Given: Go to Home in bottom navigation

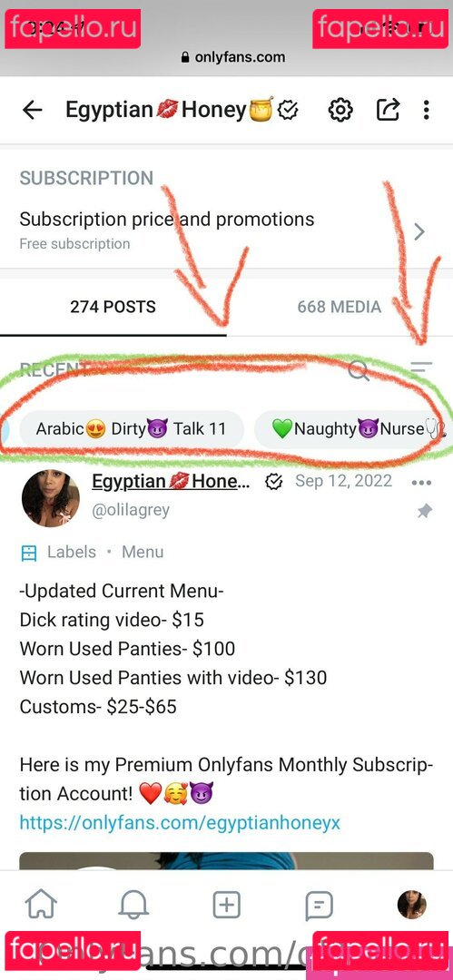Looking at the screenshot, I should click(41, 905).
